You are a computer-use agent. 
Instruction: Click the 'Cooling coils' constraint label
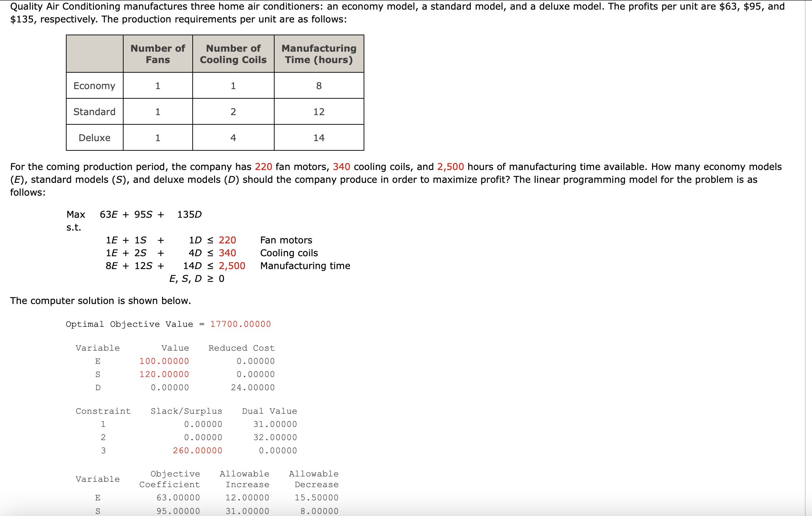point(289,253)
